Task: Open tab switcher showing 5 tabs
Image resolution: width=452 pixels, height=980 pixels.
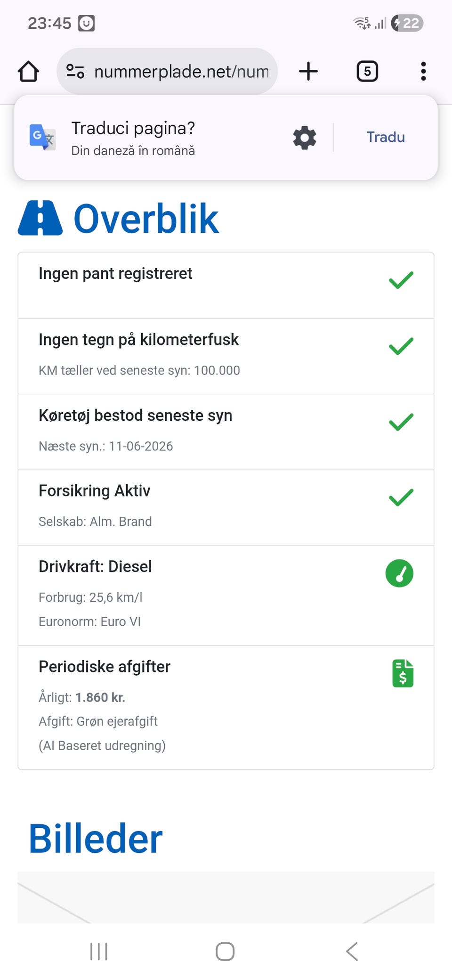Action: coord(367,72)
